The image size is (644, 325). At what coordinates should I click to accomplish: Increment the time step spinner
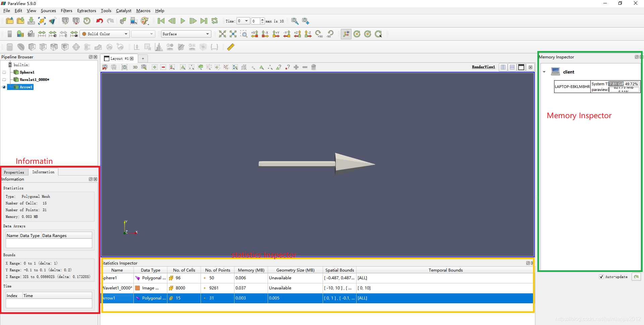coord(262,19)
